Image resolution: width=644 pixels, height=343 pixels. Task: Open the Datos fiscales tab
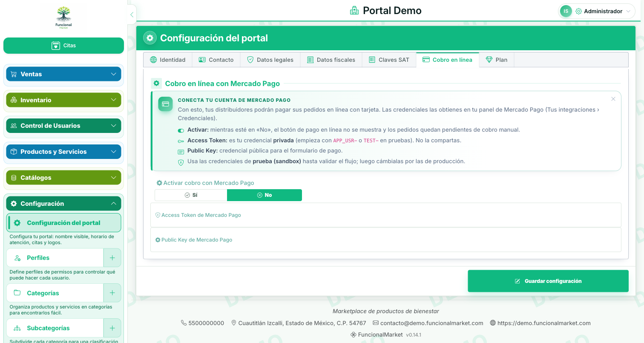(x=331, y=60)
